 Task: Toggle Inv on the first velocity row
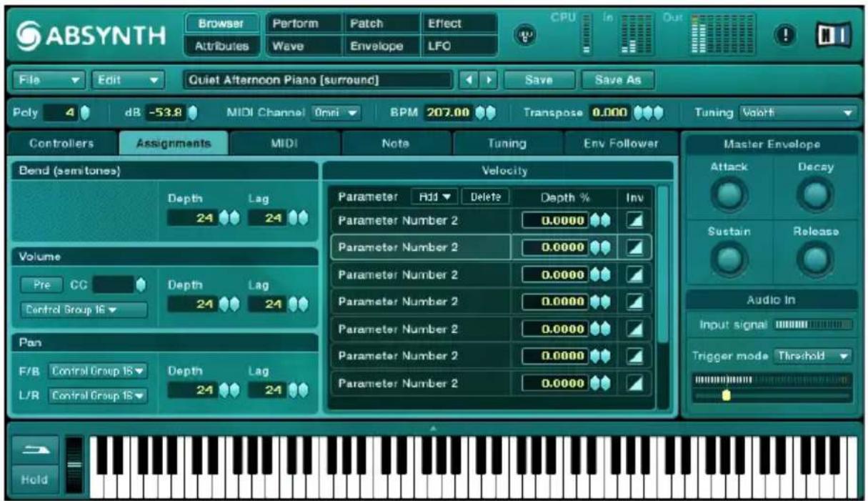point(634,221)
